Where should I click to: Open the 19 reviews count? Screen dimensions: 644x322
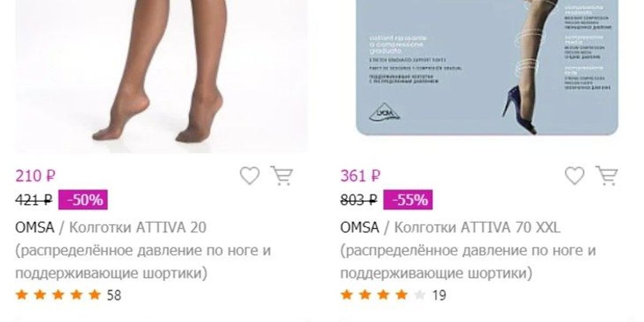point(439,295)
